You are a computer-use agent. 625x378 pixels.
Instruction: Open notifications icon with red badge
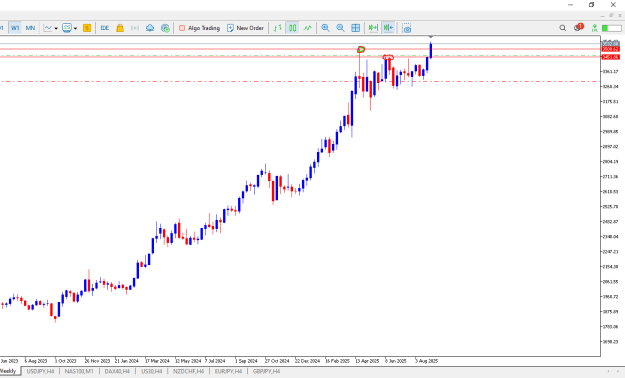pos(578,28)
